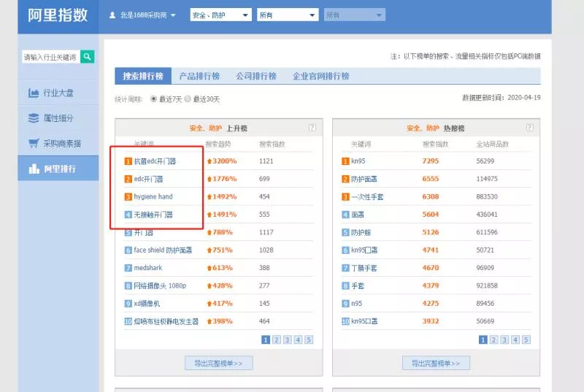Click the user avatar icon in header
The width and height of the screenshot is (584, 392).
pyautogui.click(x=112, y=15)
